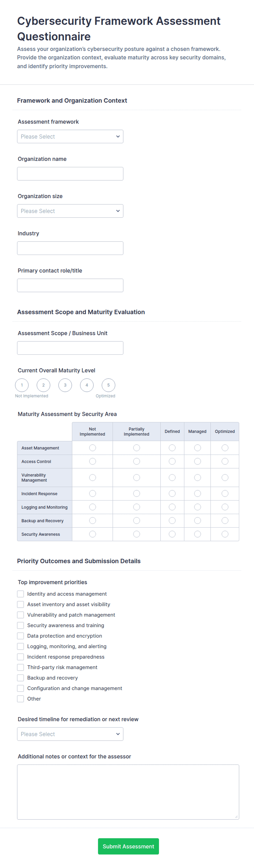Select maturity level 1 Not Implemented
Viewport: 254px width, 868px height.
pos(22,385)
